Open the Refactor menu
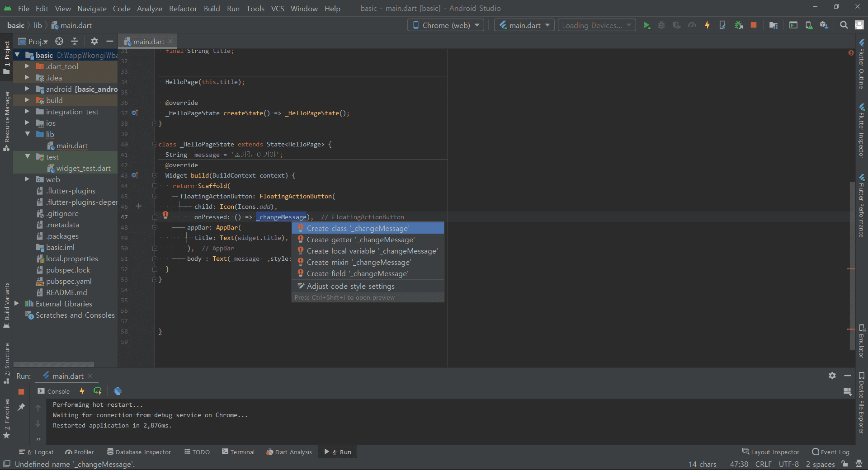 click(x=183, y=9)
